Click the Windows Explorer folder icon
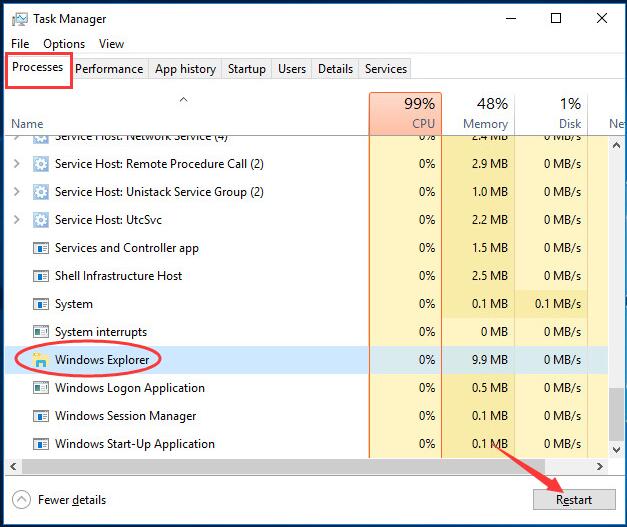 coord(41,360)
